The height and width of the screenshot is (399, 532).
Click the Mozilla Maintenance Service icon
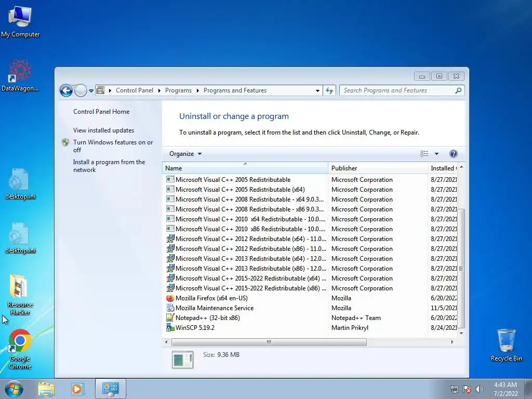click(x=170, y=308)
